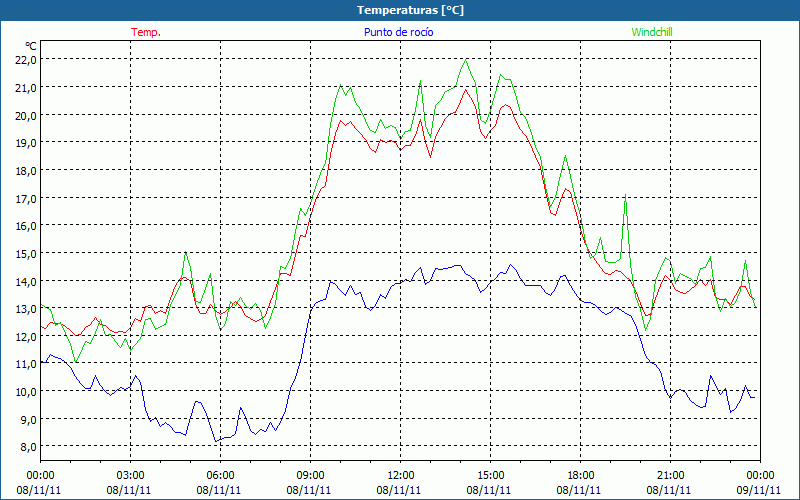Click the '21:00' time axis label

[670, 476]
